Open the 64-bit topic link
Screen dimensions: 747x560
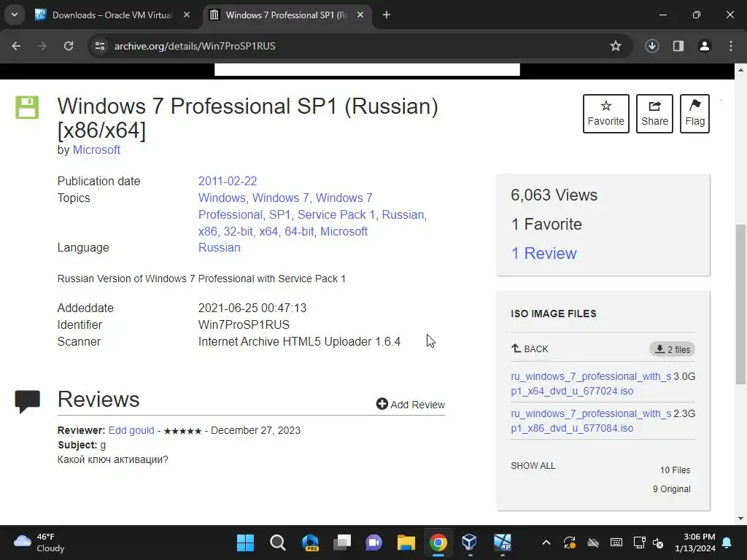click(x=298, y=231)
